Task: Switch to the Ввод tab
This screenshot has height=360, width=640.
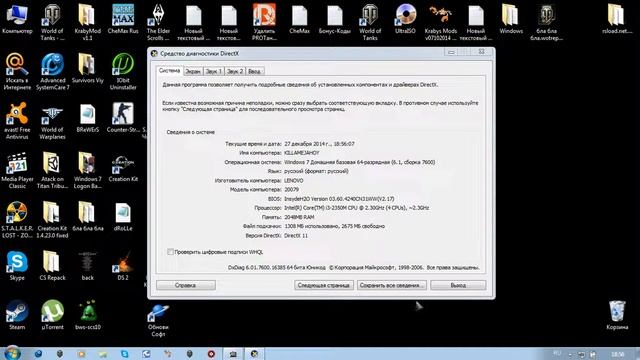Action: click(254, 71)
